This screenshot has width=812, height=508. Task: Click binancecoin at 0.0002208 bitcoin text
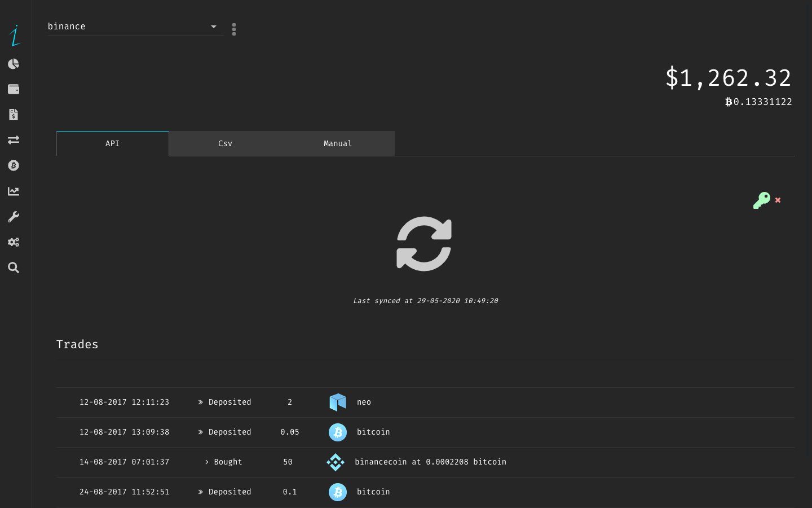pyautogui.click(x=430, y=462)
